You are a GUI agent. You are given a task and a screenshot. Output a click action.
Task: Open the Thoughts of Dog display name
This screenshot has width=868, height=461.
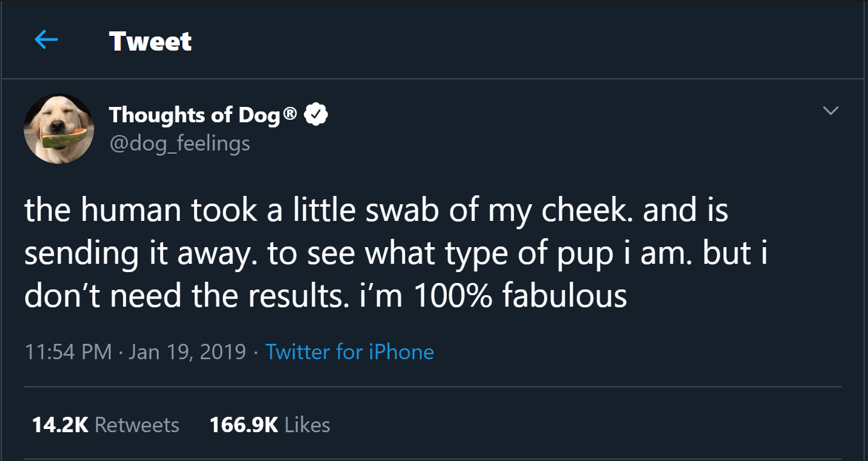pos(195,115)
